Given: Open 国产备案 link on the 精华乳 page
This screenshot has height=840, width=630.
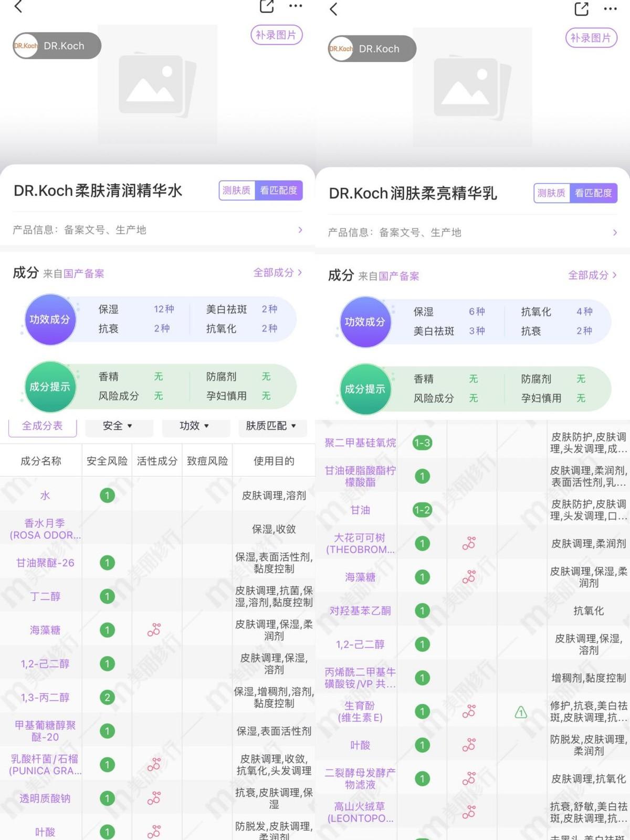Looking at the screenshot, I should click(x=399, y=276).
